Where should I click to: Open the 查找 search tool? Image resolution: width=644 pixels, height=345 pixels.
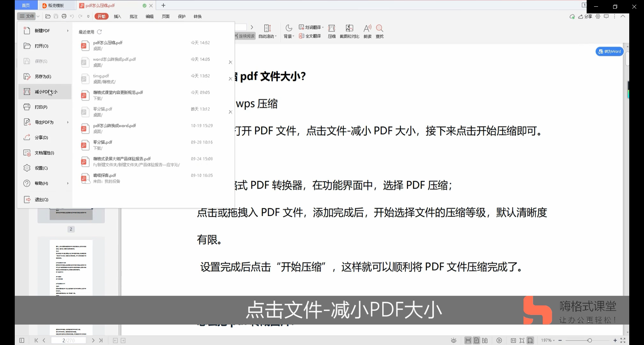pyautogui.click(x=380, y=31)
